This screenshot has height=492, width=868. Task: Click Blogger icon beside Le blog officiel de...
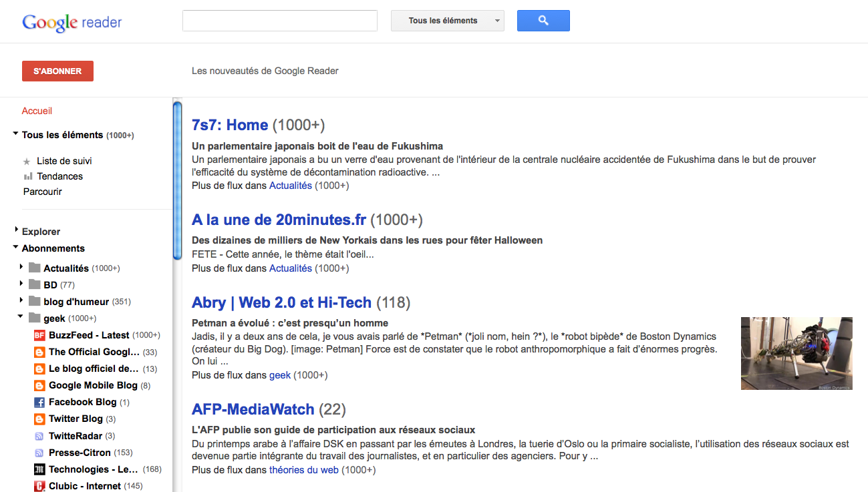[39, 368]
